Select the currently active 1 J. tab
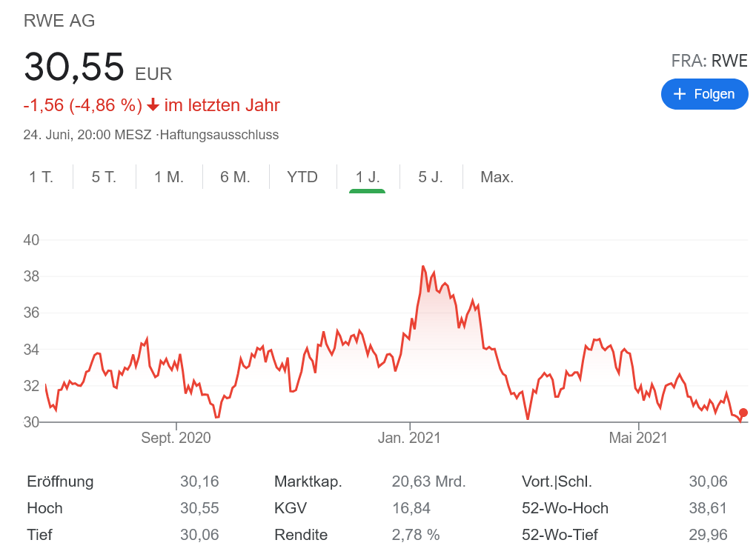 367,176
